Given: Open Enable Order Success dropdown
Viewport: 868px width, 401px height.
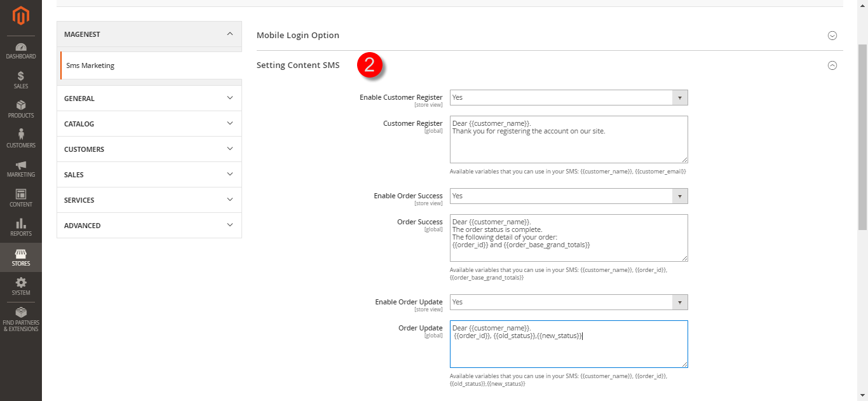Looking at the screenshot, I should tap(568, 196).
